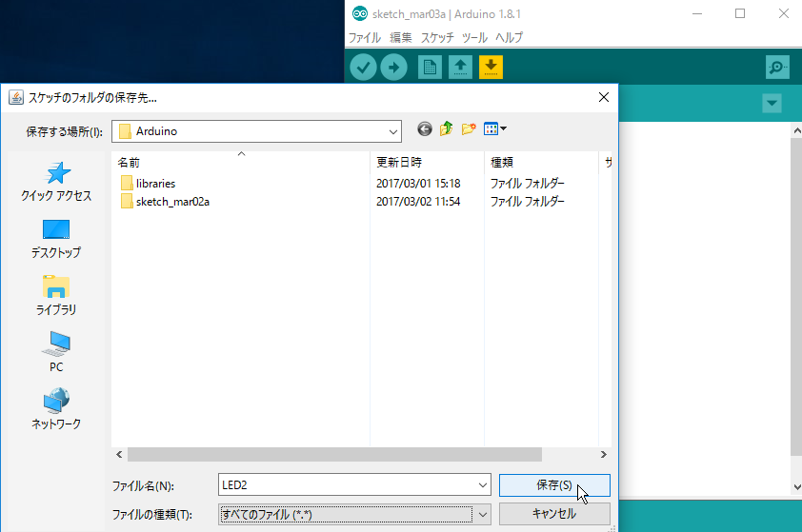Viewport: 802px width, 532px height.
Task: Click the file name input field
Action: pyautogui.click(x=347, y=485)
